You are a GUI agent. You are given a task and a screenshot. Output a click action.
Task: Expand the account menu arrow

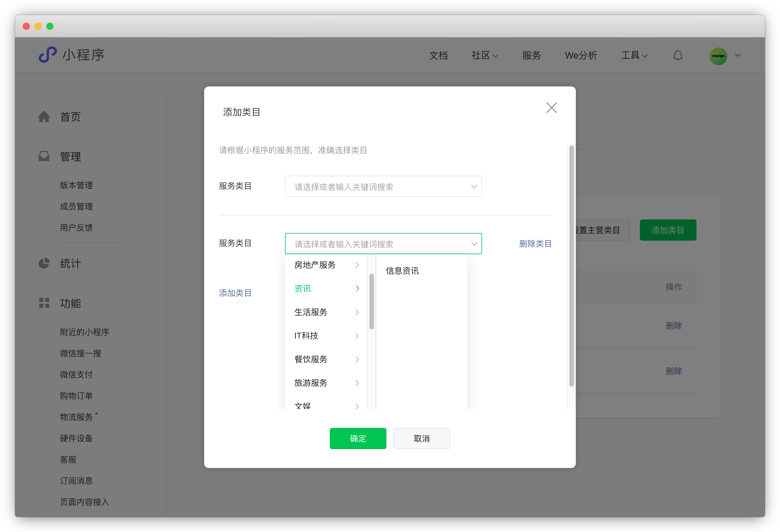coord(738,55)
